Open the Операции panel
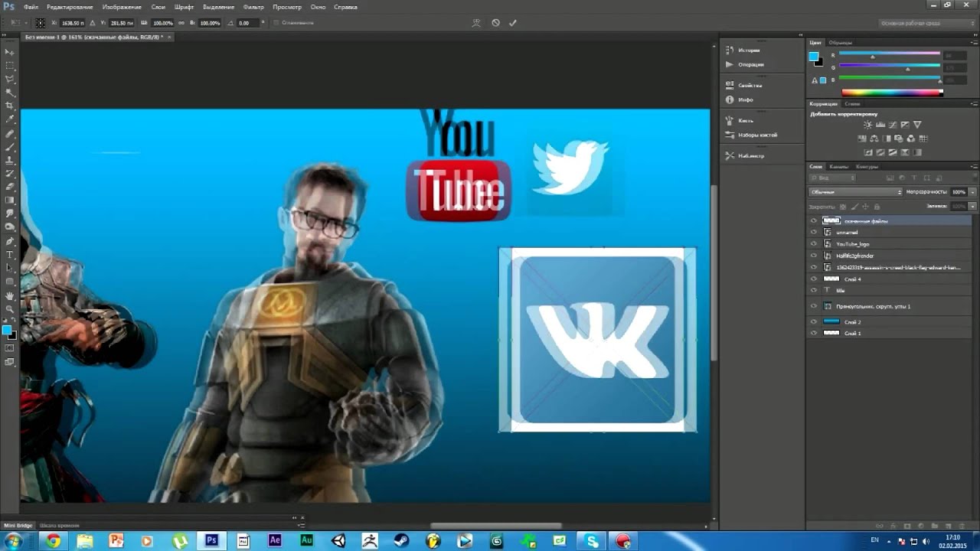Viewport: 980px width, 551px height. pyautogui.click(x=750, y=64)
